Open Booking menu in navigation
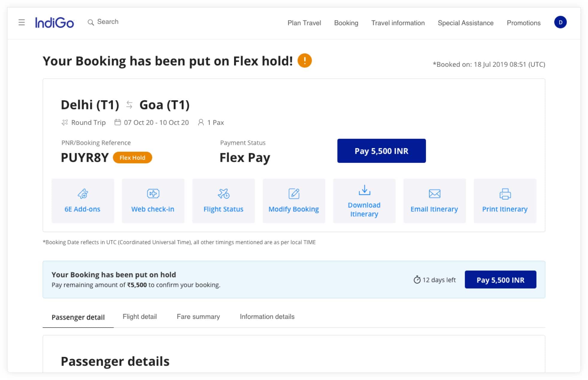Screen dimensions: 588x380 346,23
